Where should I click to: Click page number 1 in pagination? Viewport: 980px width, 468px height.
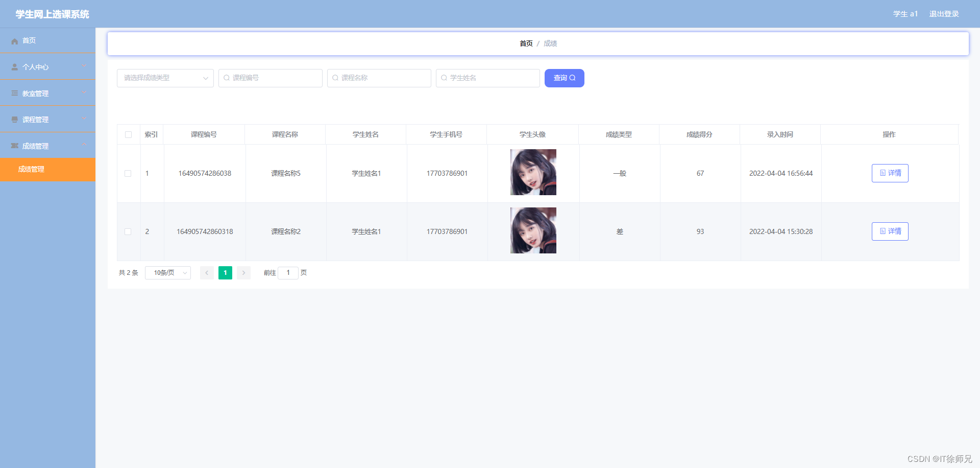click(x=225, y=272)
